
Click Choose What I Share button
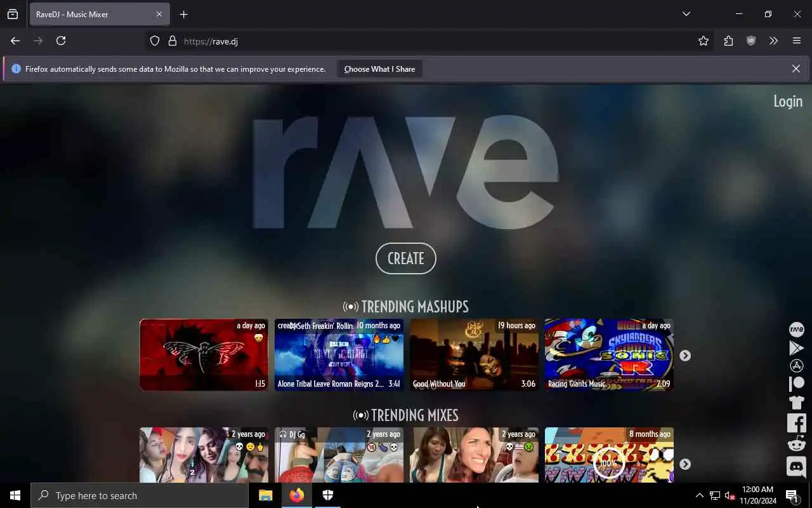(379, 69)
